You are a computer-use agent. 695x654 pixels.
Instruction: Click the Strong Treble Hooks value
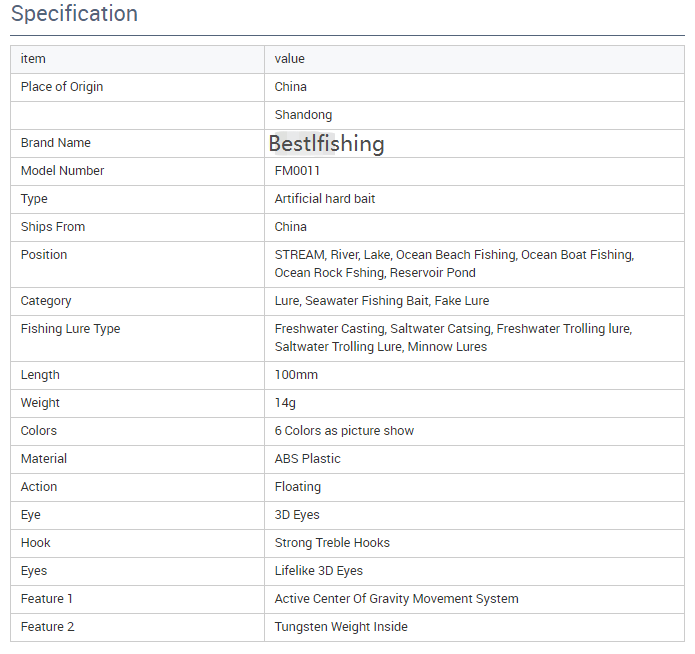click(x=332, y=543)
